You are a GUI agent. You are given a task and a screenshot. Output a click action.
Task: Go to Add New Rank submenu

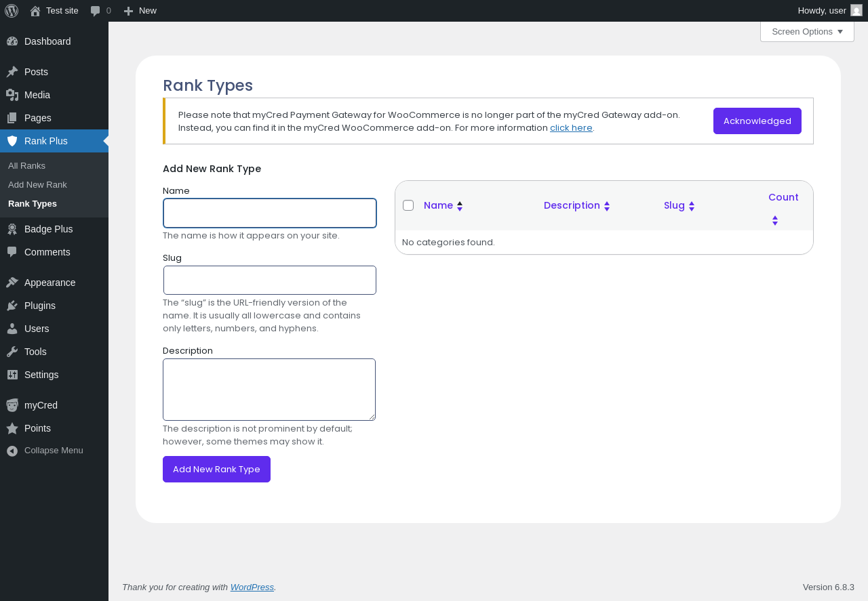click(37, 185)
